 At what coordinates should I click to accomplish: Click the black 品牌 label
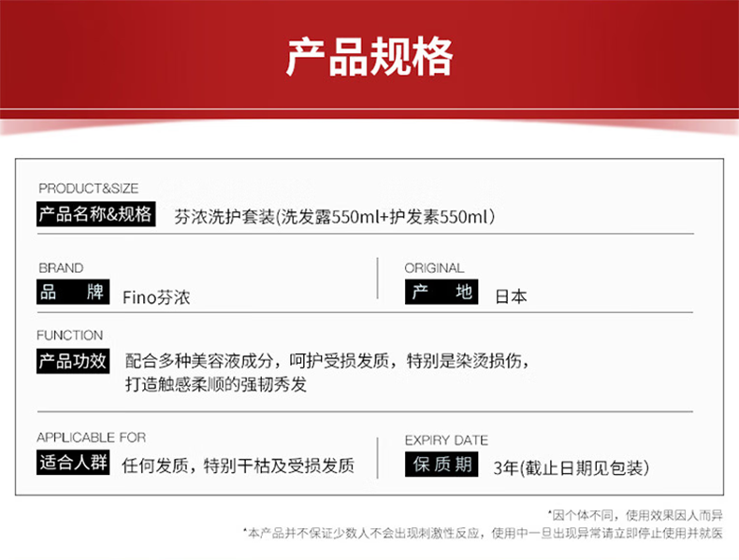point(72,293)
